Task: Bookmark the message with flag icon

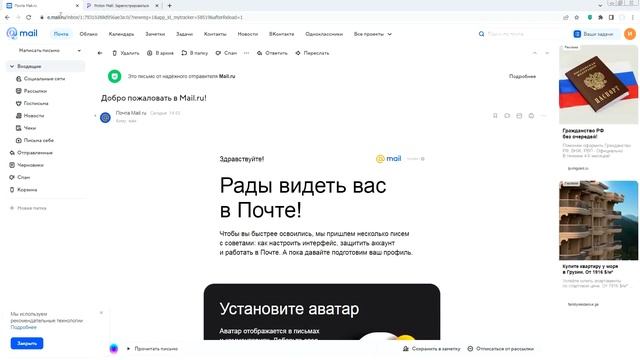Action: coord(495,116)
